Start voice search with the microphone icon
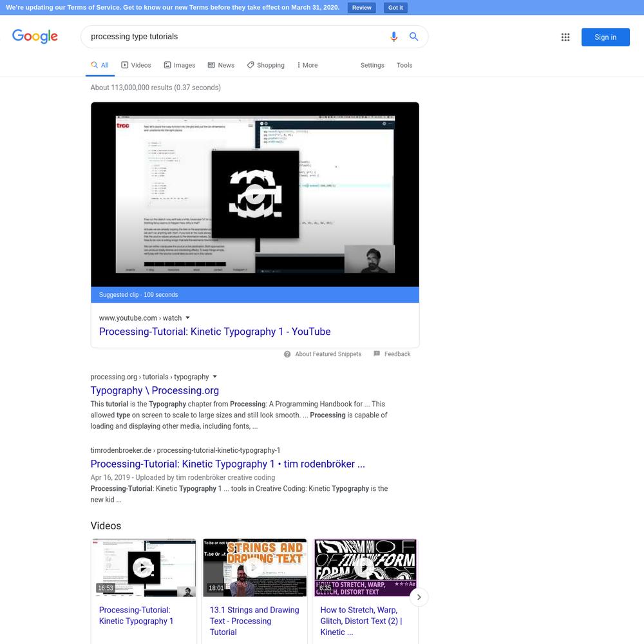This screenshot has height=644, width=644. [393, 37]
